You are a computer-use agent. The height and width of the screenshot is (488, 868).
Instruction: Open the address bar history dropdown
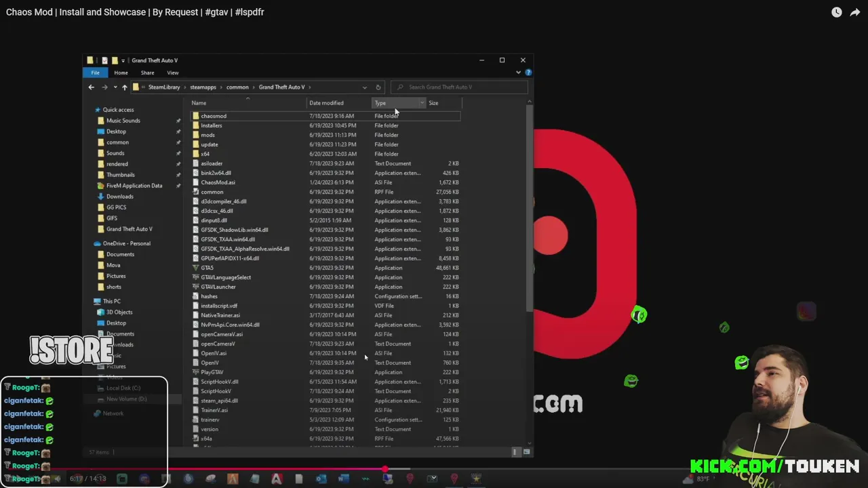364,87
